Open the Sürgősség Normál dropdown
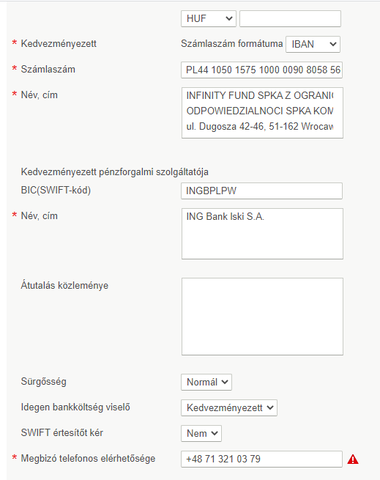The height and width of the screenshot is (480, 380). coord(206,382)
